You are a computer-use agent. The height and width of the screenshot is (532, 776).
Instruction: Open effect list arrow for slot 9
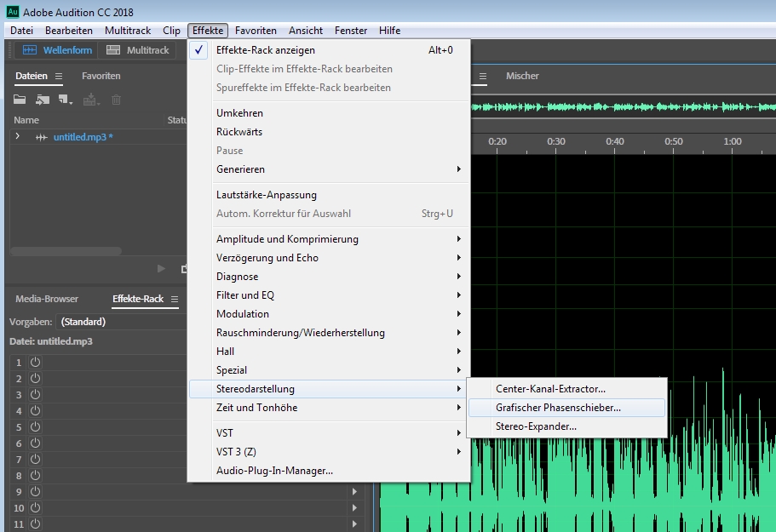coord(355,492)
